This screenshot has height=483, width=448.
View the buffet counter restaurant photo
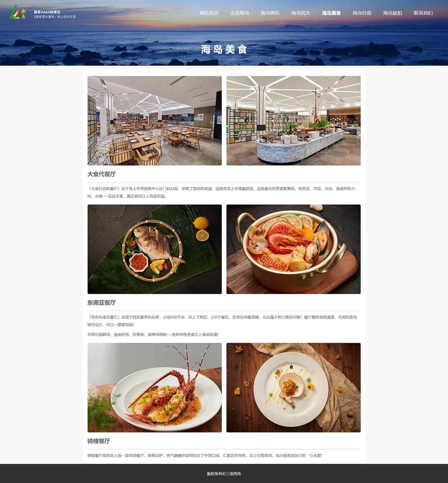pyautogui.click(x=293, y=121)
